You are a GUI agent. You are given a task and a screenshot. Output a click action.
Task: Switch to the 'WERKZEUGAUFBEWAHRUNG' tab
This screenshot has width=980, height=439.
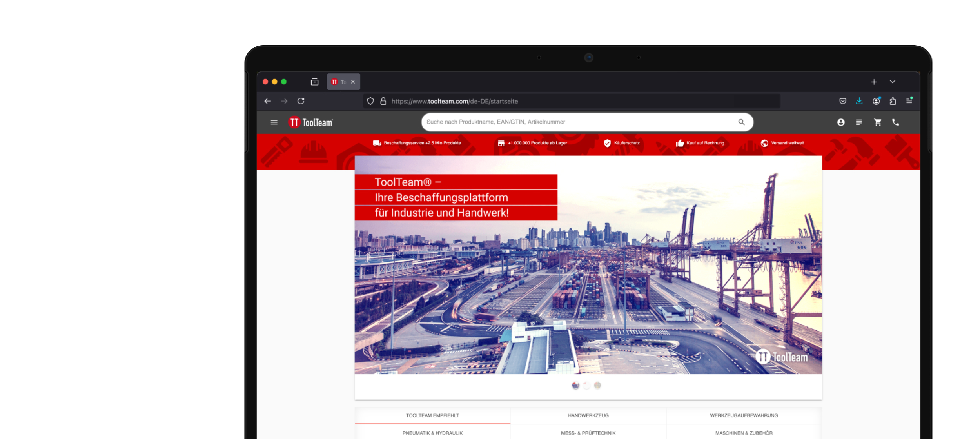pos(744,415)
